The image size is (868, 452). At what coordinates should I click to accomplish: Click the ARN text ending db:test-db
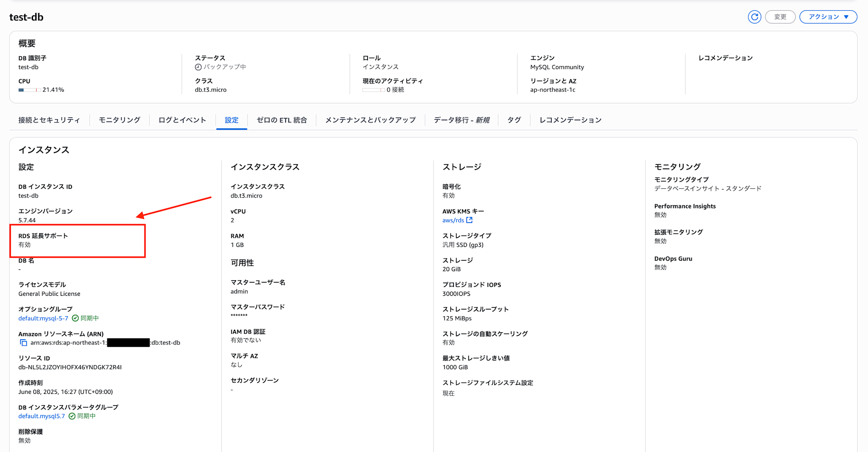[105, 343]
